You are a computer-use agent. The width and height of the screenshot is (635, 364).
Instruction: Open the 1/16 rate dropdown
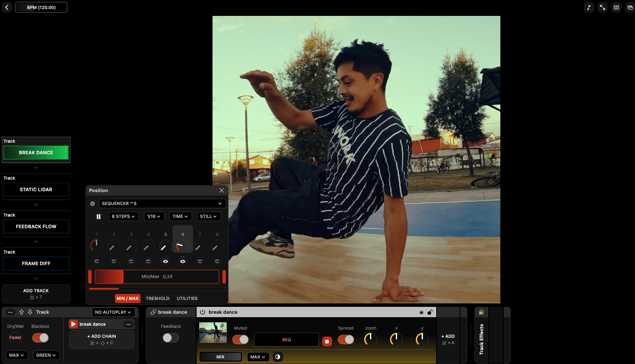[154, 217]
